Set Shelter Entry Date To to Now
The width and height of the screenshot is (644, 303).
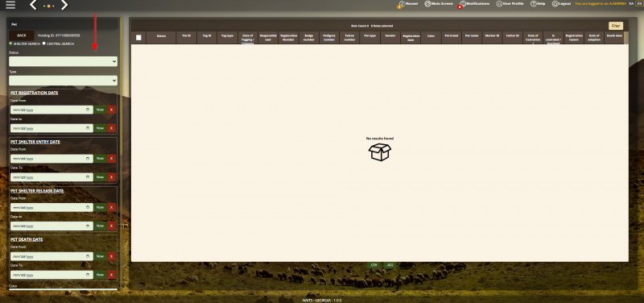[100, 177]
